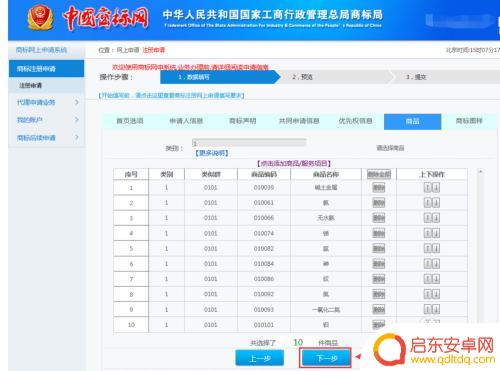This screenshot has height=371, width=500.
Task: Click step 1 数据填写 in progress bar
Action: [x=220, y=77]
